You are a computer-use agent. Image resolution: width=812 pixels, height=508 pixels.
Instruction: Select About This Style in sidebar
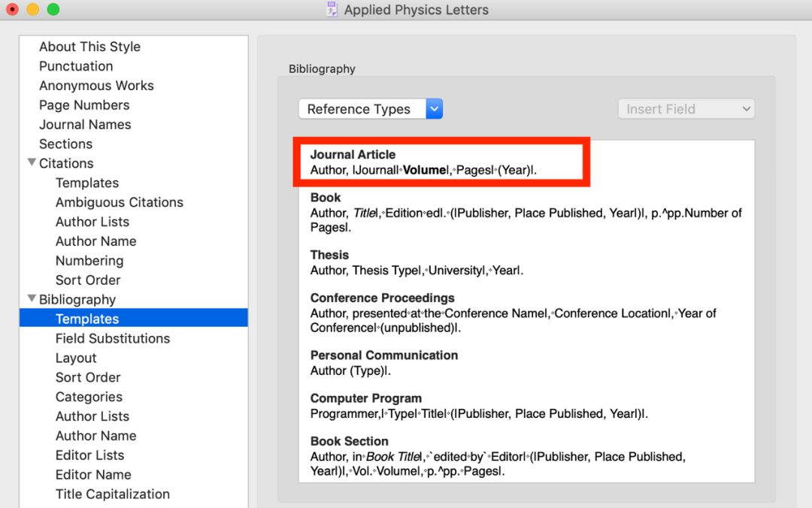point(89,47)
